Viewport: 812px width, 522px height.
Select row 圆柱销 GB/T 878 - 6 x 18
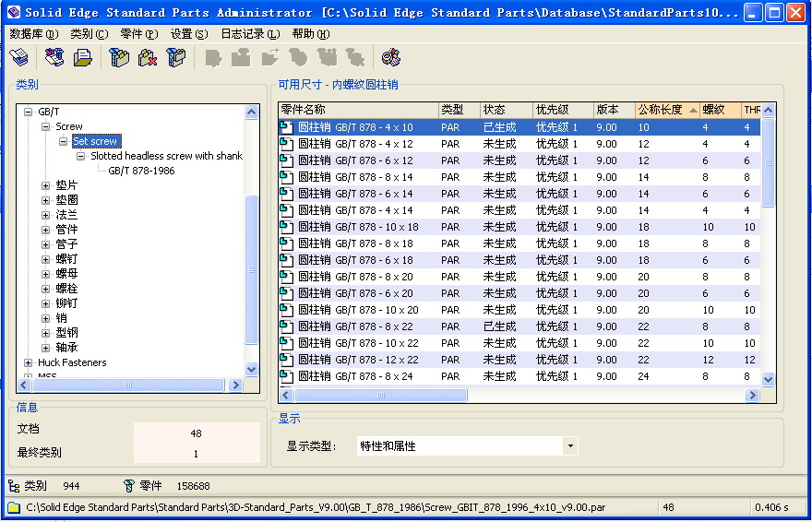coord(519,260)
